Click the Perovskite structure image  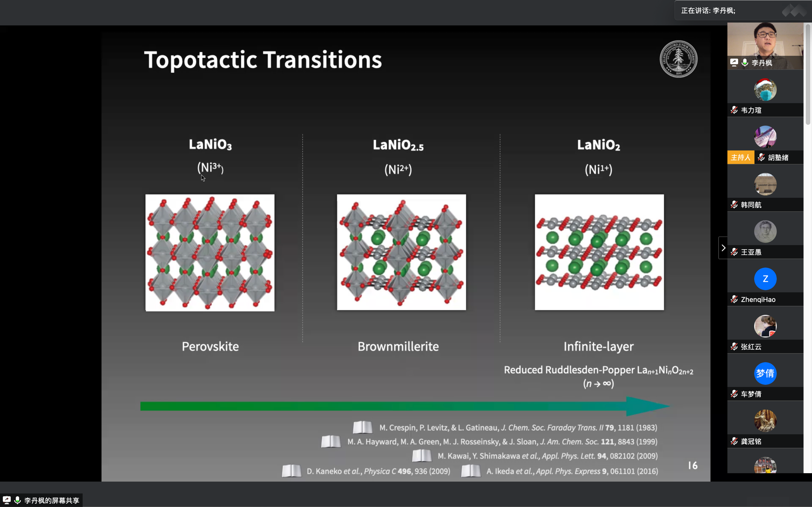pos(210,253)
